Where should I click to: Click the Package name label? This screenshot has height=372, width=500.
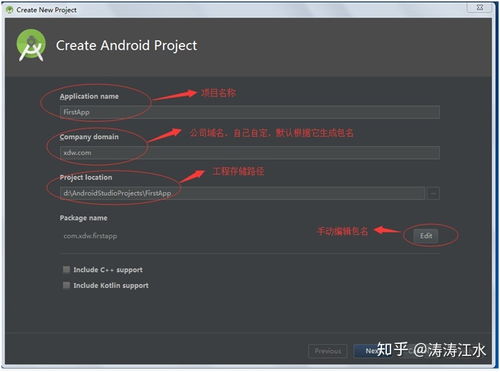point(83,218)
